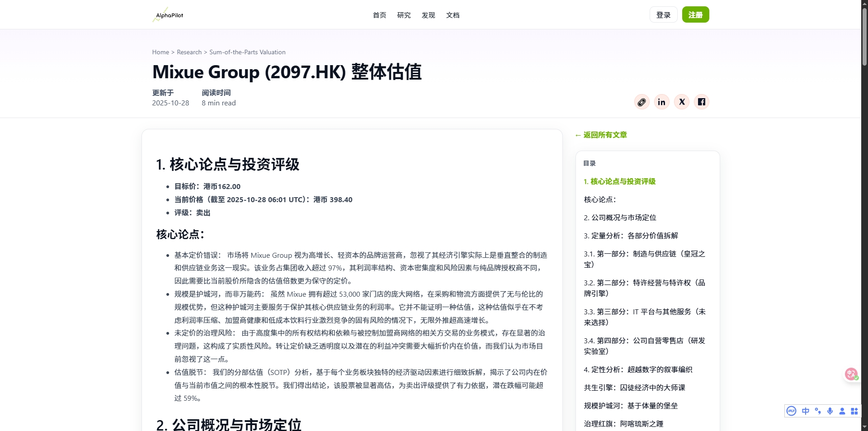868x431 pixels.
Task: Click the 估值脱节 paragraph
Action: pyautogui.click(x=361, y=385)
